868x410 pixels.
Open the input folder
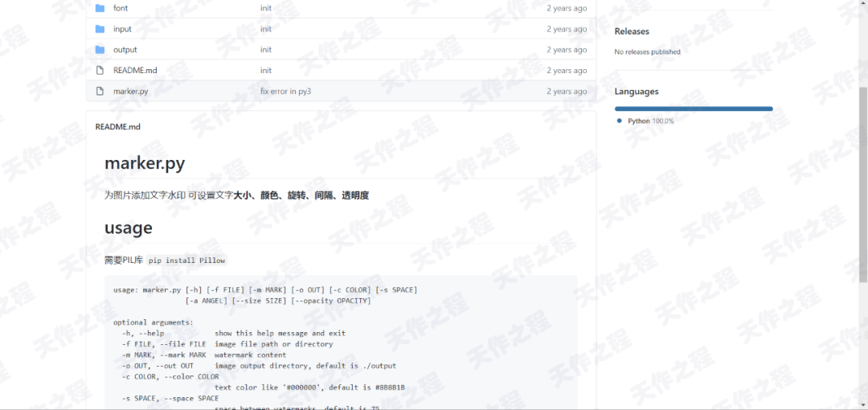122,29
